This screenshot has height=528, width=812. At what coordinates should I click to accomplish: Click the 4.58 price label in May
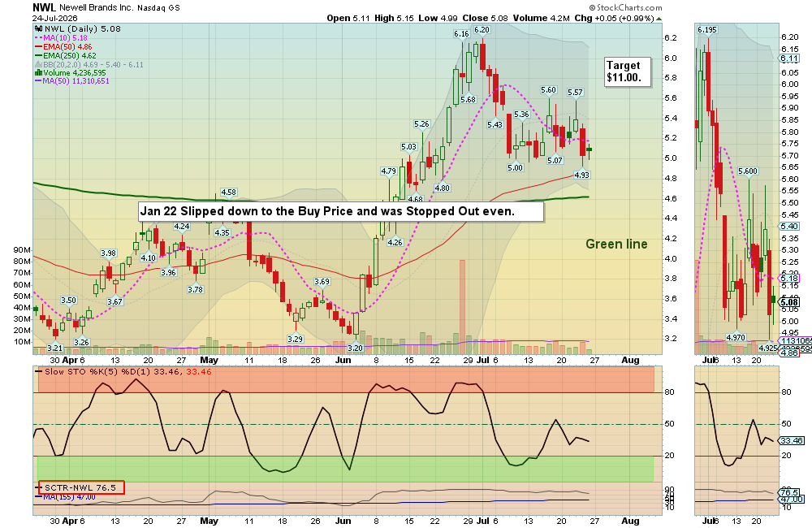228,193
